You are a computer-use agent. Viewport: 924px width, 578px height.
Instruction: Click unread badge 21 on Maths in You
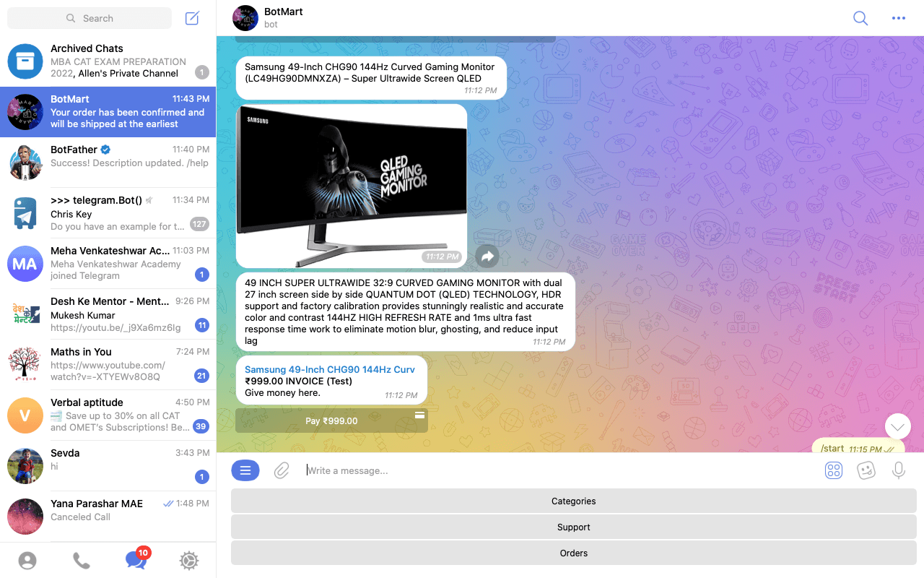pyautogui.click(x=201, y=376)
